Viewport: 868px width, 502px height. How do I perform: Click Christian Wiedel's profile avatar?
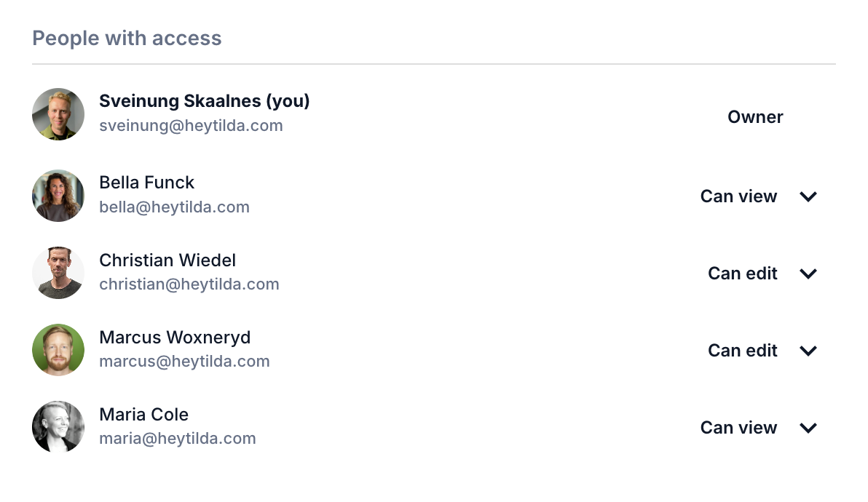click(x=58, y=273)
